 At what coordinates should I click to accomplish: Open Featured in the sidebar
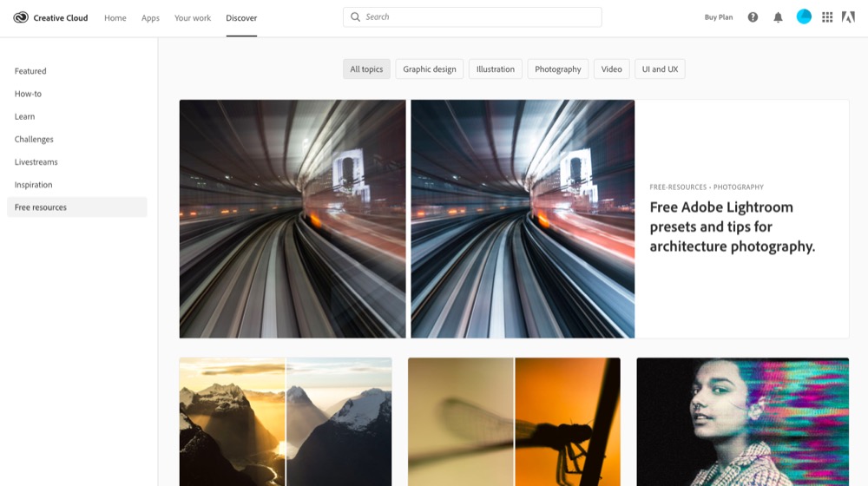[30, 71]
